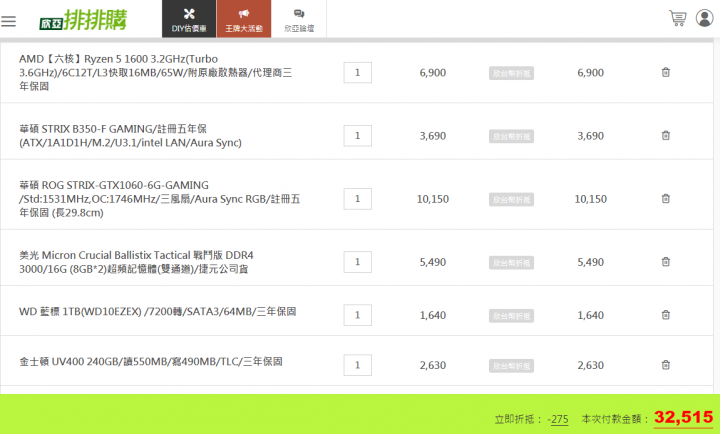Click 欣台幣折抵 for Micron Ballistix row

[511, 263]
